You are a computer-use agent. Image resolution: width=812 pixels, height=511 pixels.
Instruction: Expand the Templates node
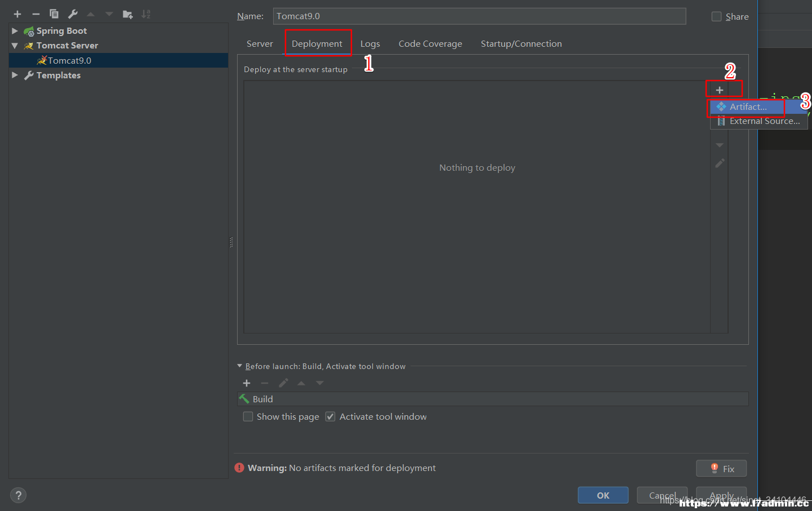click(15, 75)
